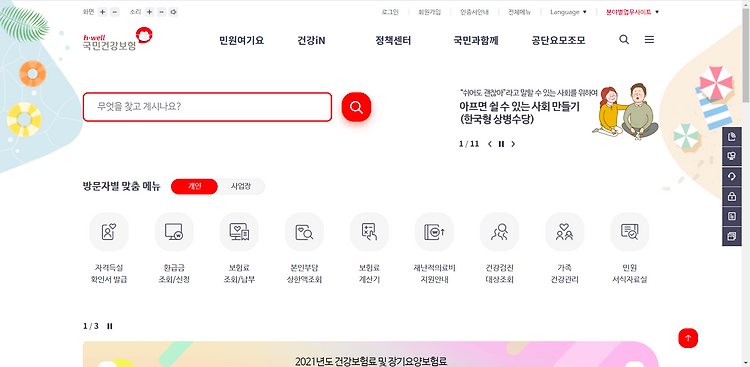Click the document pages icon in side toolbar
Image resolution: width=750 pixels, height=367 pixels.
(731, 138)
